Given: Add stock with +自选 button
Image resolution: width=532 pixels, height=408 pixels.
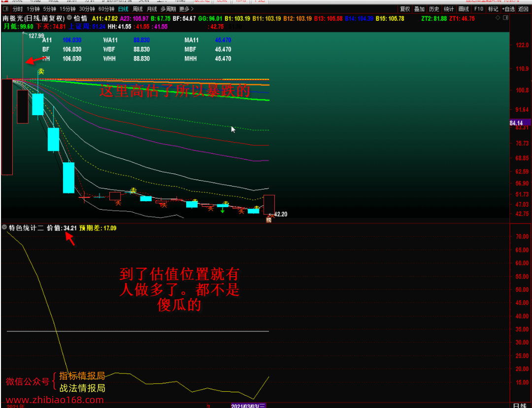Looking at the screenshot, I should tap(508, 9).
